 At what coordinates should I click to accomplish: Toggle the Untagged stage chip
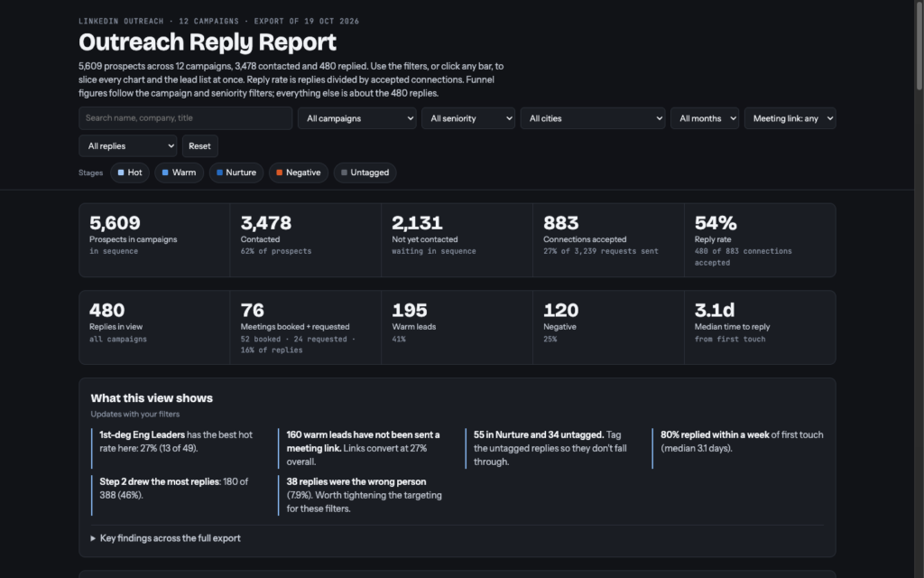click(365, 172)
